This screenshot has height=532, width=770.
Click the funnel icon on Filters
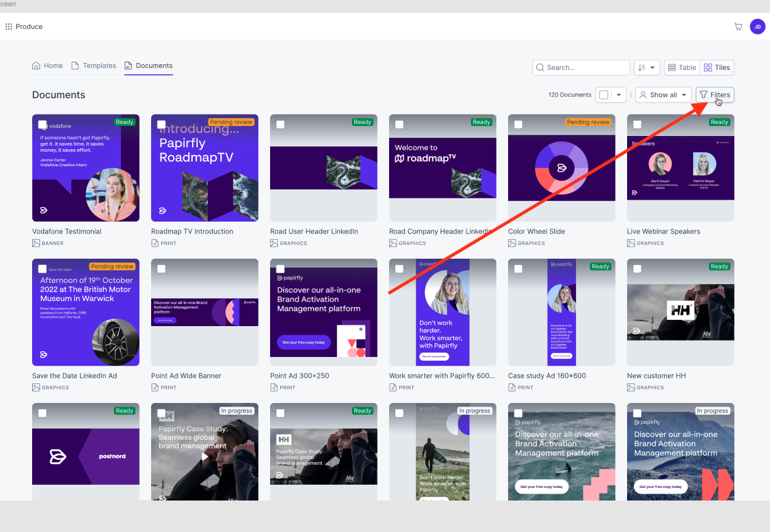(x=704, y=95)
